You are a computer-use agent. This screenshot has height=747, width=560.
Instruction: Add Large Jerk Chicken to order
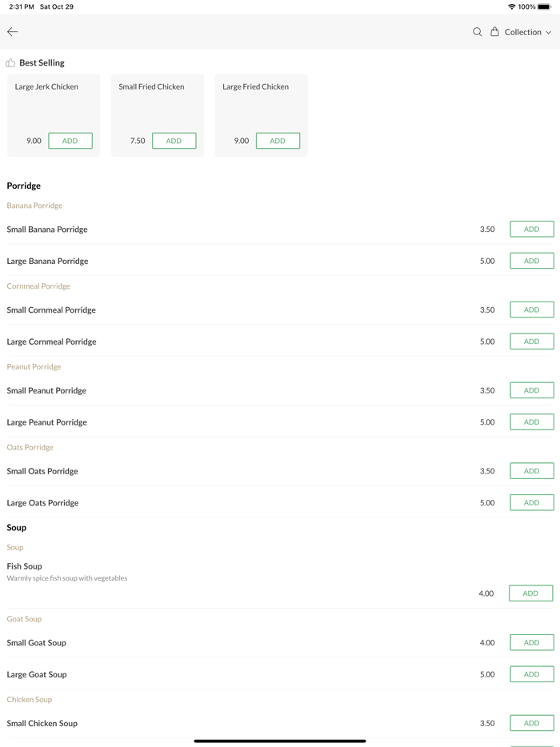[x=70, y=141]
